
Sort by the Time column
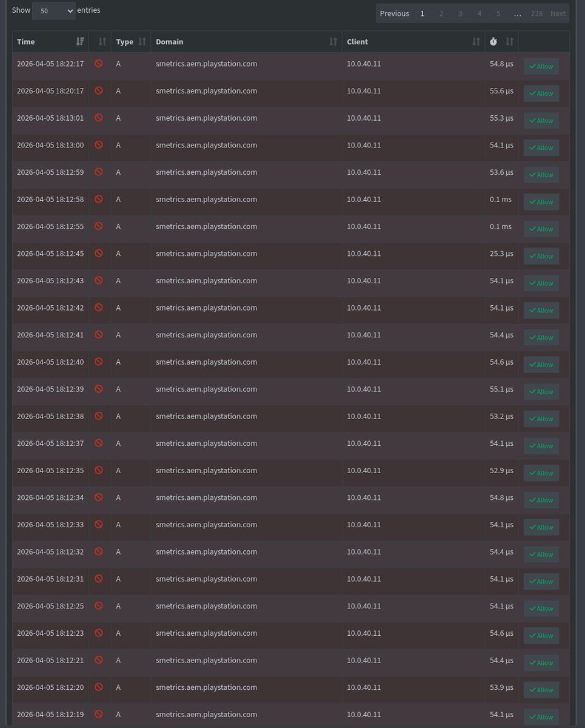(x=50, y=42)
